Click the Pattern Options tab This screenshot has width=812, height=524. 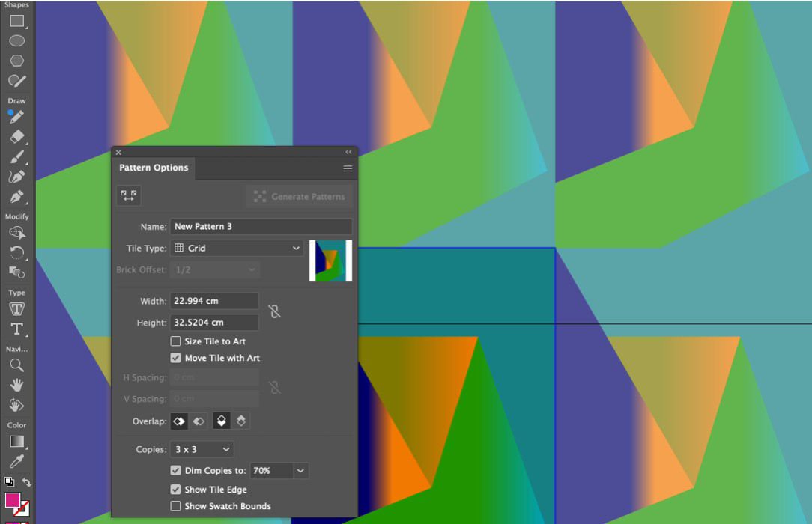point(153,168)
